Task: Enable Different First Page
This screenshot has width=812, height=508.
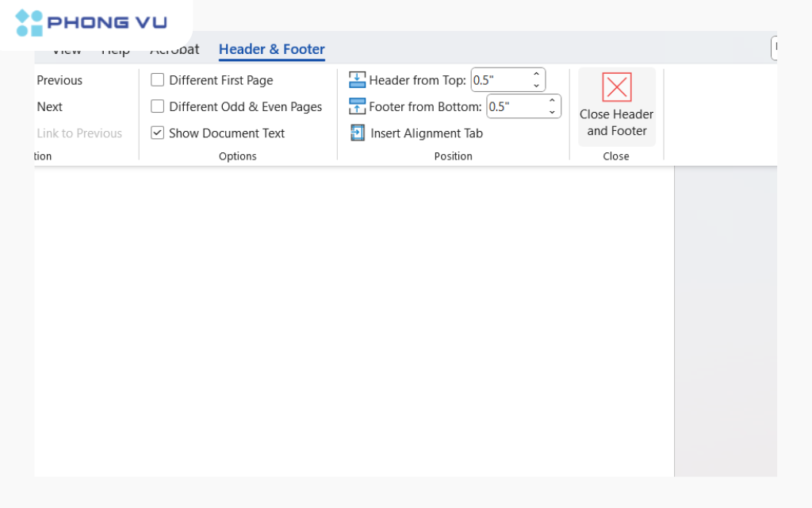Action: pos(157,79)
